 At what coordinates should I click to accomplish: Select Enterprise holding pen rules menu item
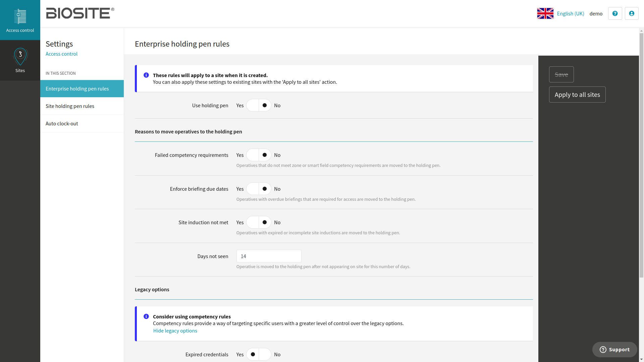(82, 88)
